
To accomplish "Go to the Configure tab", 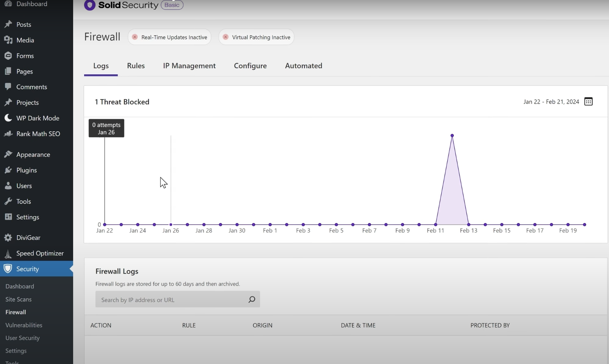I will [x=250, y=66].
